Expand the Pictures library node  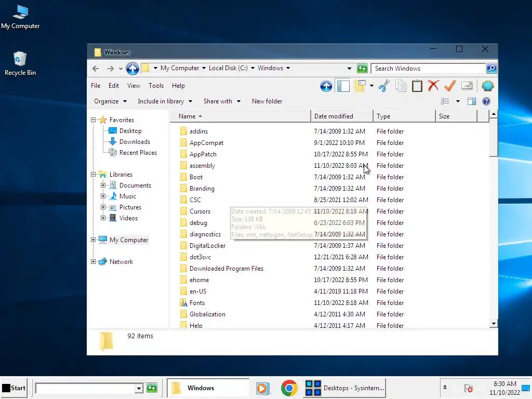pyautogui.click(x=103, y=207)
